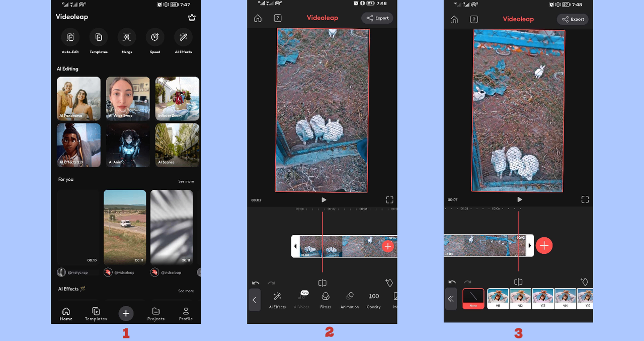Tap the red plus button overlapping the clip end
This screenshot has width=644, height=341.
(x=387, y=246)
